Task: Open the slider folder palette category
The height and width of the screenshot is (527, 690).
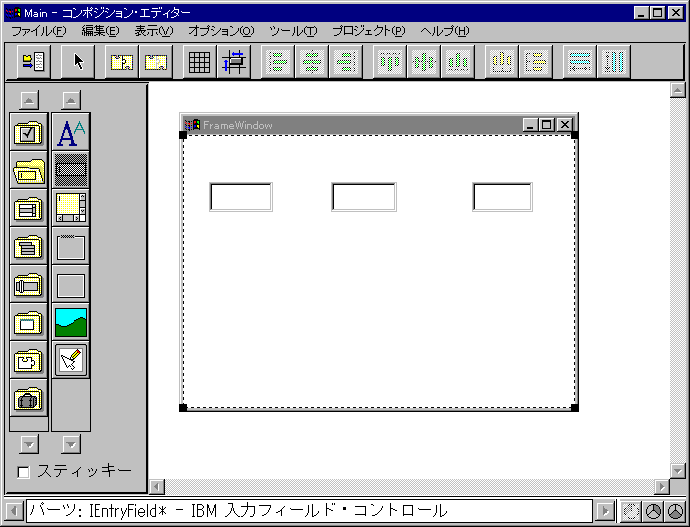Action: pyautogui.click(x=29, y=285)
